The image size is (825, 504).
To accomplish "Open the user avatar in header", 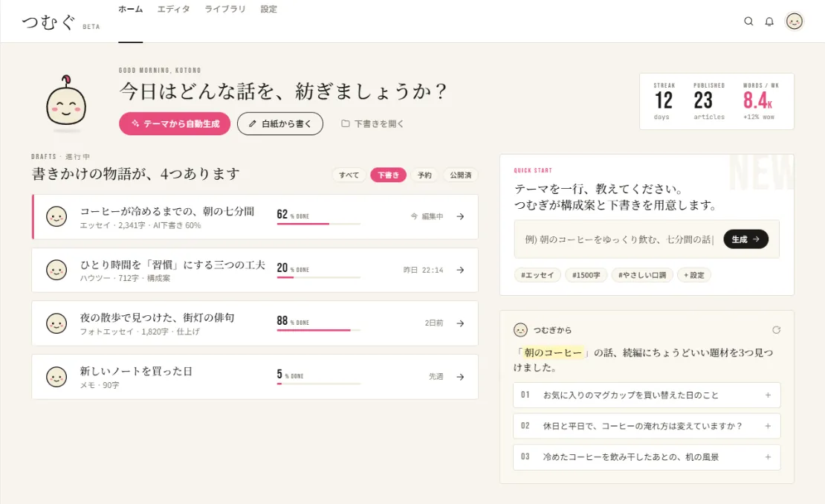I will coord(794,22).
